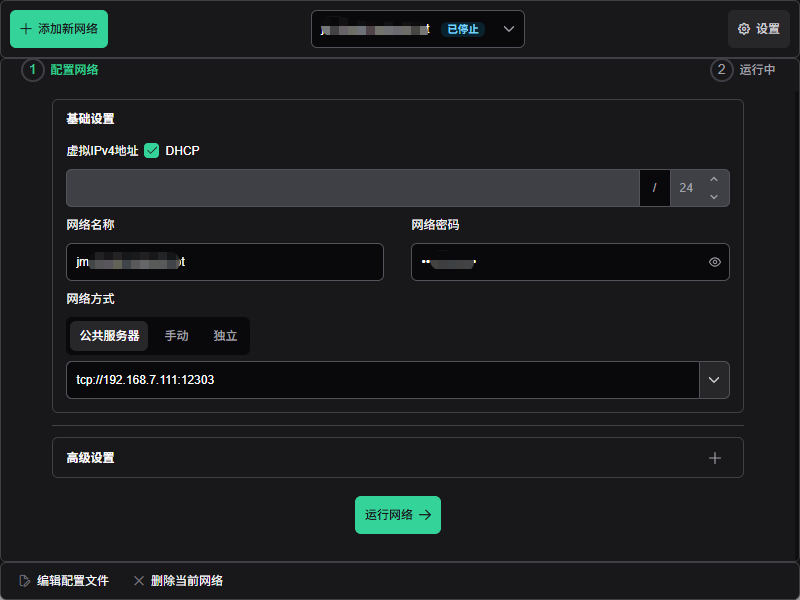The width and height of the screenshot is (800, 600).
Task: Select the 公共服务器 network mode
Action: (109, 336)
